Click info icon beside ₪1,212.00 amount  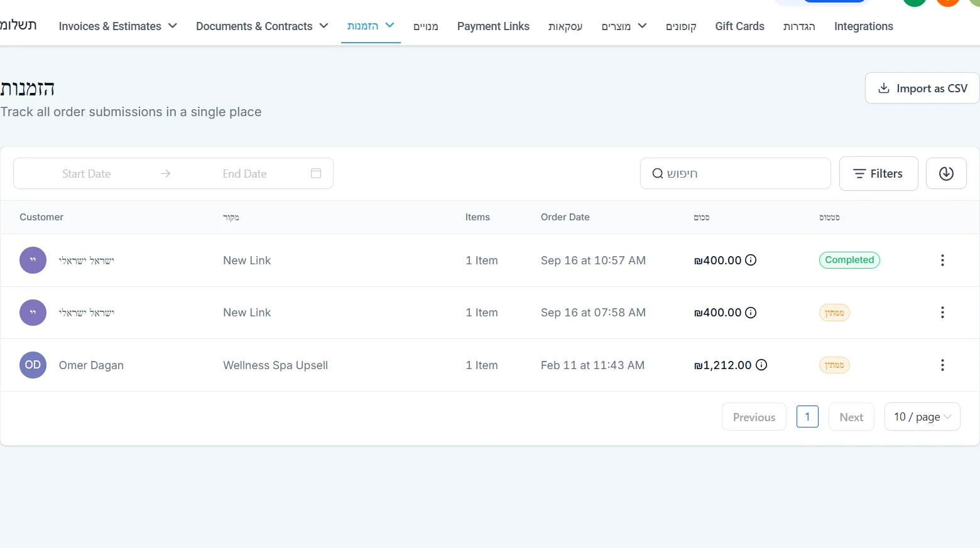(761, 365)
